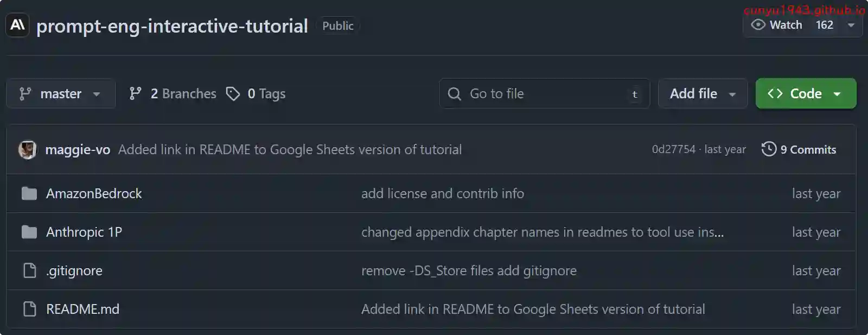Open the 0d27754 commit hash link

(x=673, y=149)
